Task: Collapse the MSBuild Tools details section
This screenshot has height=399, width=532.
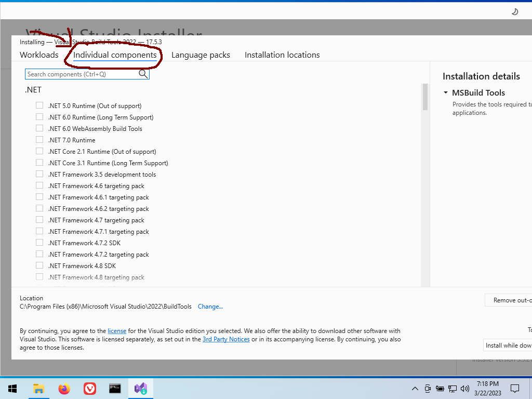Action: (x=446, y=92)
